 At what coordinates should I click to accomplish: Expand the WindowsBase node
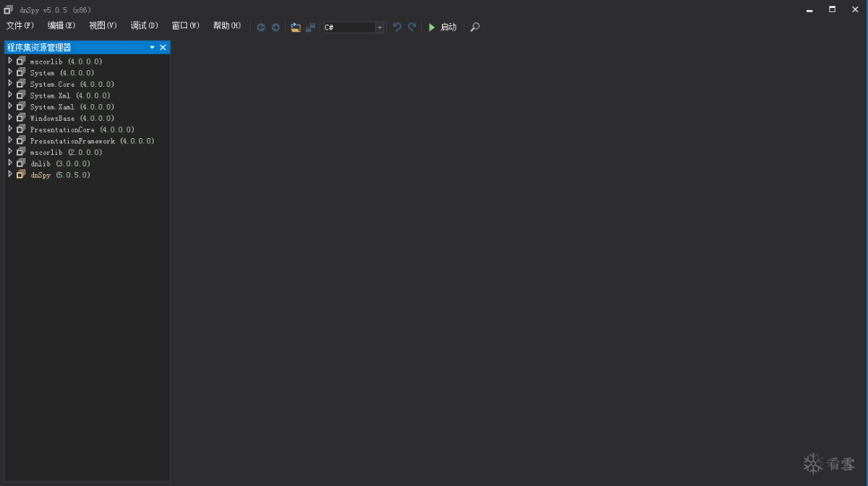pyautogui.click(x=10, y=118)
